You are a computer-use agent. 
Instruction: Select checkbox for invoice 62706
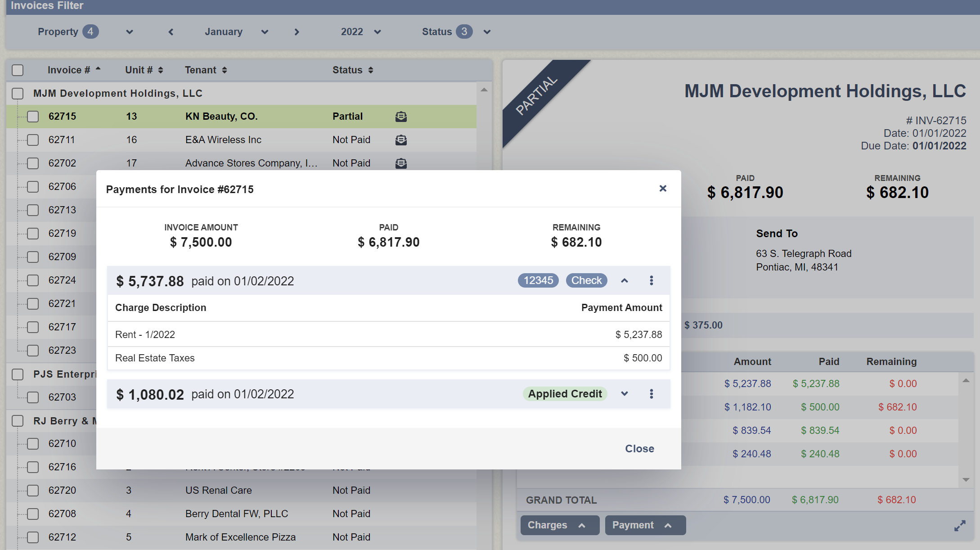point(33,187)
